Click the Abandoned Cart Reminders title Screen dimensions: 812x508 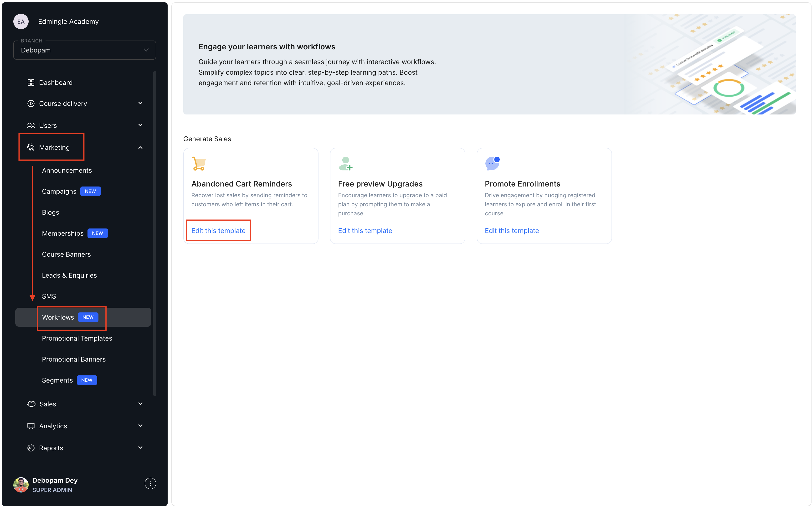tap(242, 184)
